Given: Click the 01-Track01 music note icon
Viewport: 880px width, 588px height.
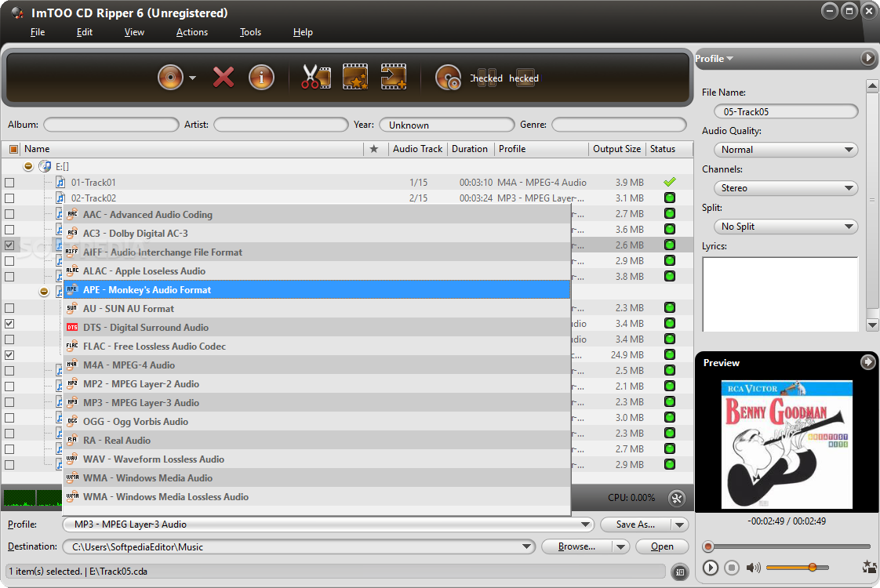Looking at the screenshot, I should (60, 183).
